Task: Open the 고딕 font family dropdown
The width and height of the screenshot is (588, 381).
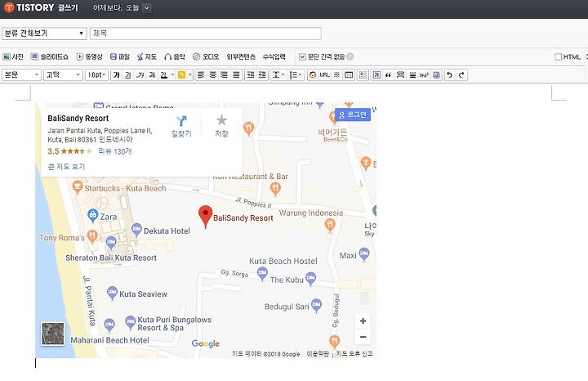Action: (63, 75)
